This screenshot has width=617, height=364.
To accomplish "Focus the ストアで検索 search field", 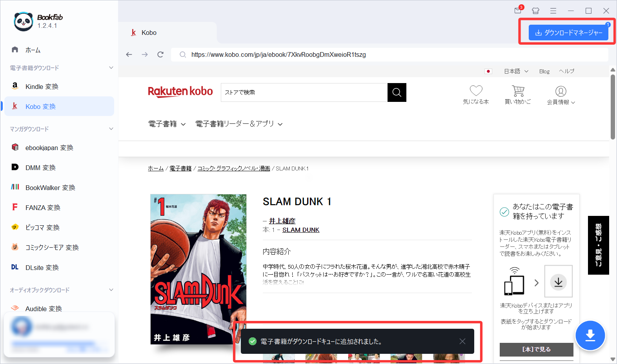I will (x=304, y=92).
